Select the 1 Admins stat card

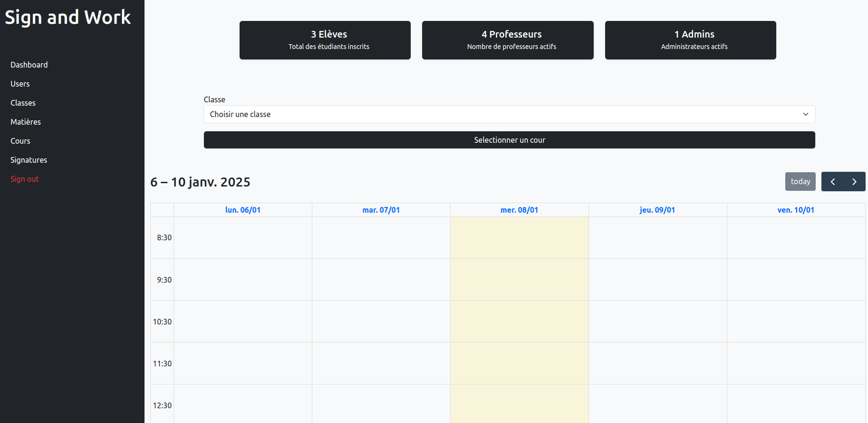pos(690,40)
